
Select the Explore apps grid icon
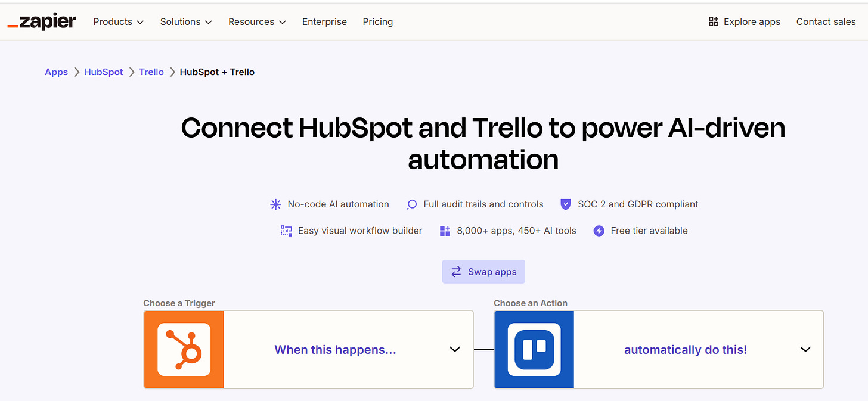(x=714, y=22)
